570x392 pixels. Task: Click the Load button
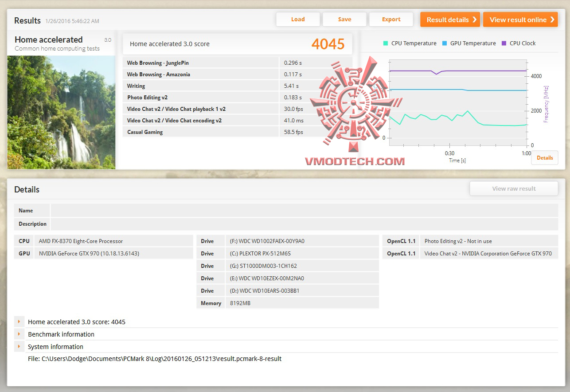point(298,20)
